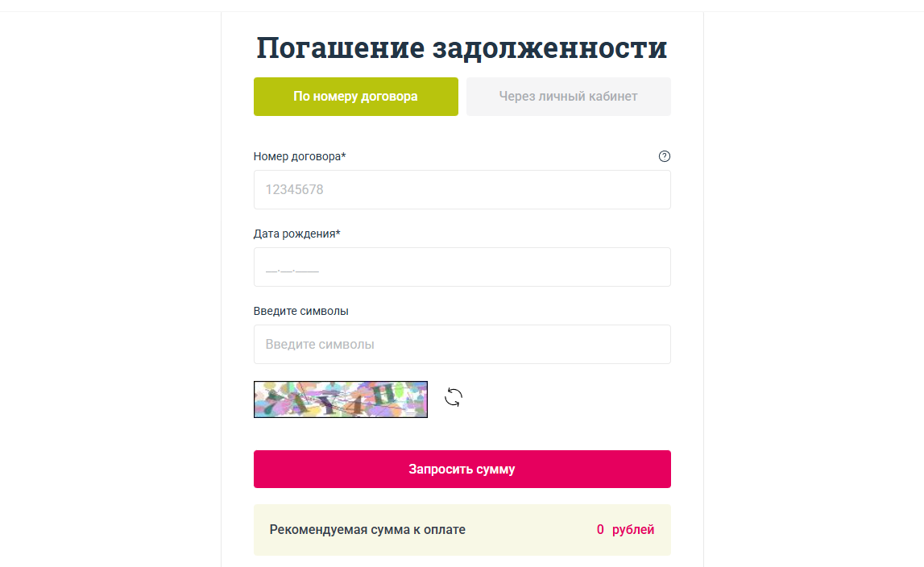Click the "Погашение задолженности" heading
Image resolution: width=924 pixels, height=567 pixels.
(462, 48)
